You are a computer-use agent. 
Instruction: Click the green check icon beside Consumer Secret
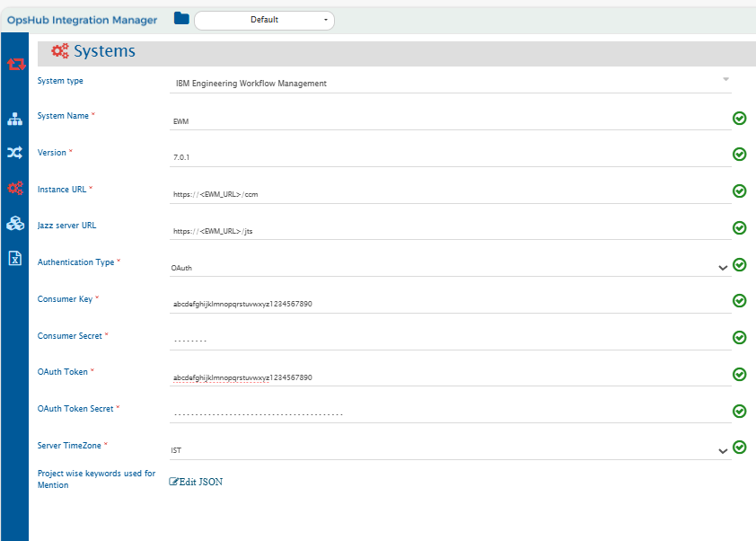740,338
